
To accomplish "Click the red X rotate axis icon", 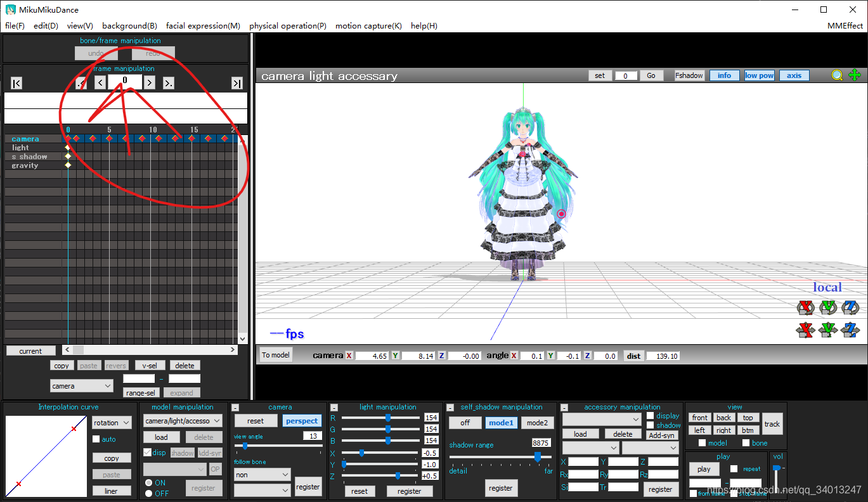I will [805, 307].
